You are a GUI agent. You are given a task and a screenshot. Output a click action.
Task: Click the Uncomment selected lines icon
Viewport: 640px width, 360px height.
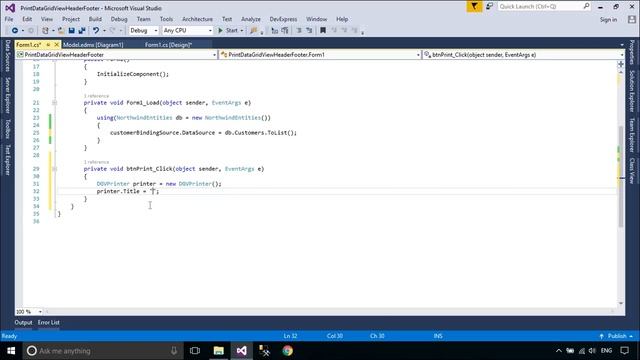309,31
